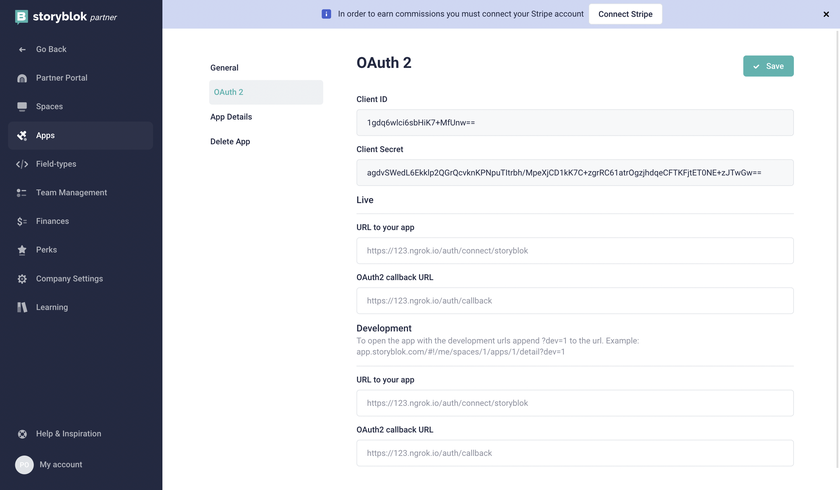Screen dimensions: 840x490
Task: Select the Spaces monitor icon
Action: [x=22, y=107]
